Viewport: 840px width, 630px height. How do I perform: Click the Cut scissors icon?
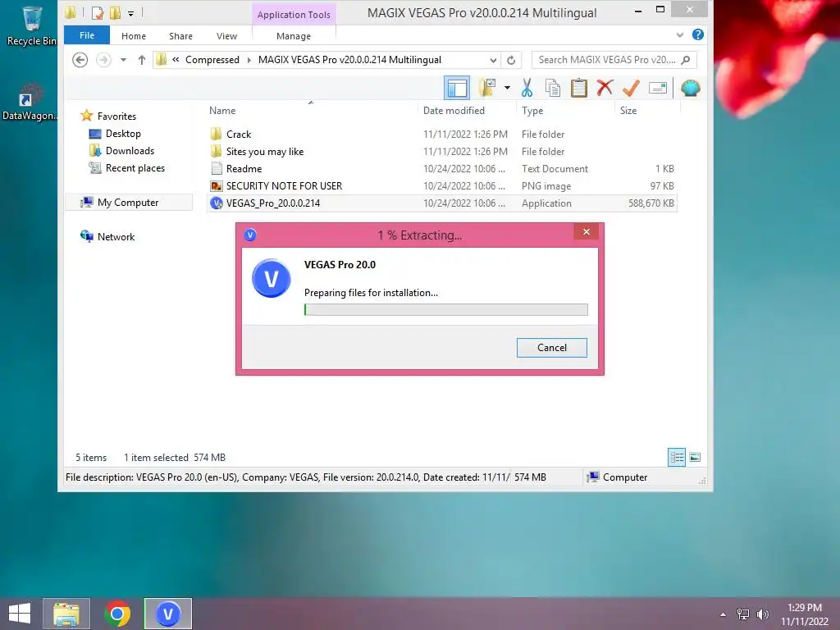[527, 88]
